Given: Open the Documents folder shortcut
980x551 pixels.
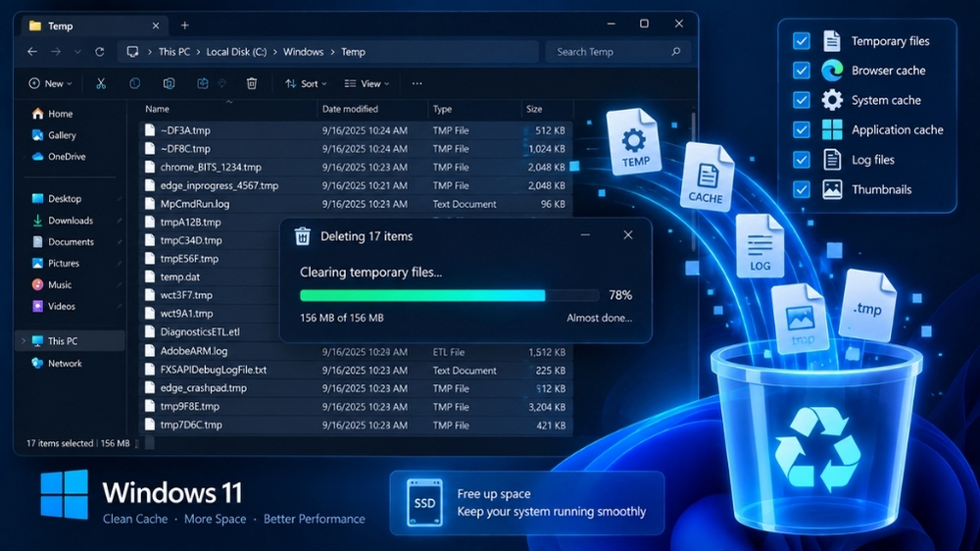Looking at the screenshot, I should 63,242.
